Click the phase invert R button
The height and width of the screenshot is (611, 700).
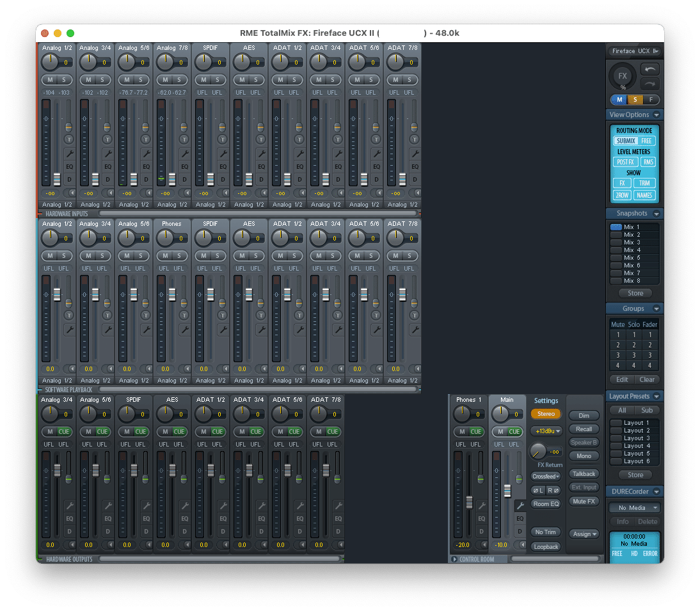pos(553,490)
